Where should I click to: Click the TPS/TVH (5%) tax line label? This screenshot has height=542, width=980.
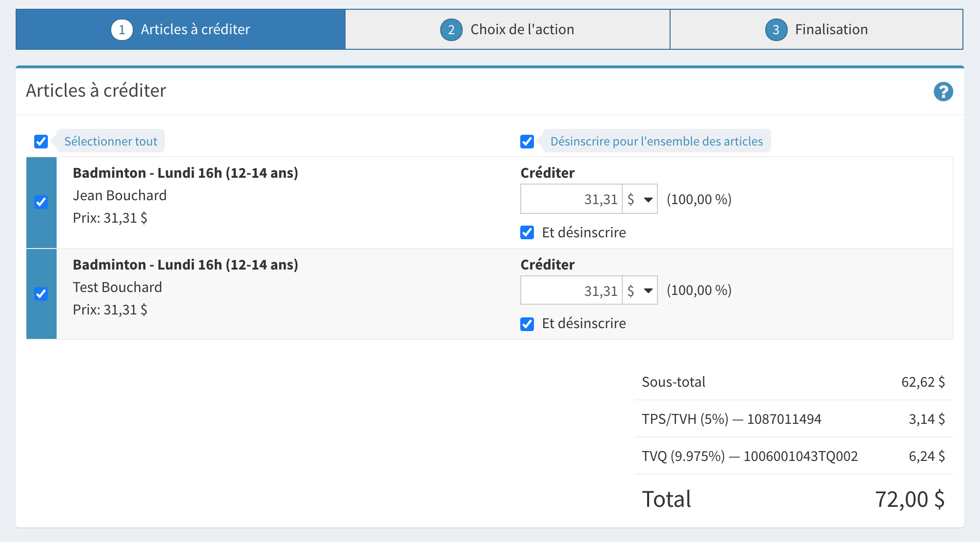click(x=732, y=419)
